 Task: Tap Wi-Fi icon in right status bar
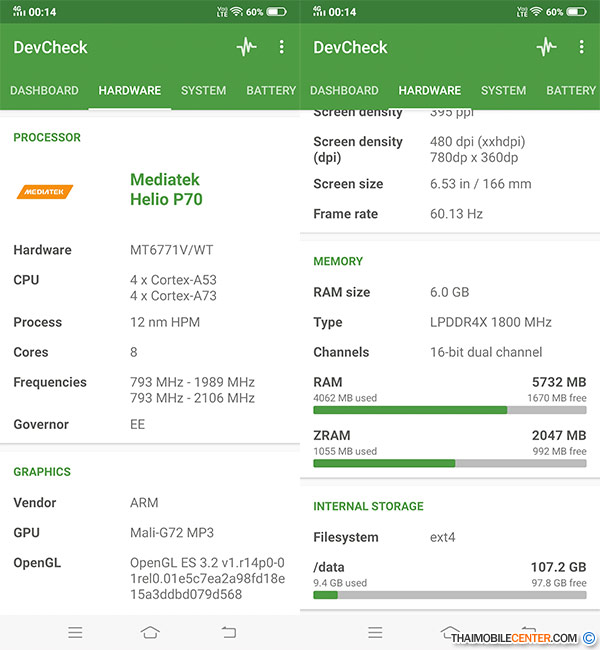coord(537,11)
